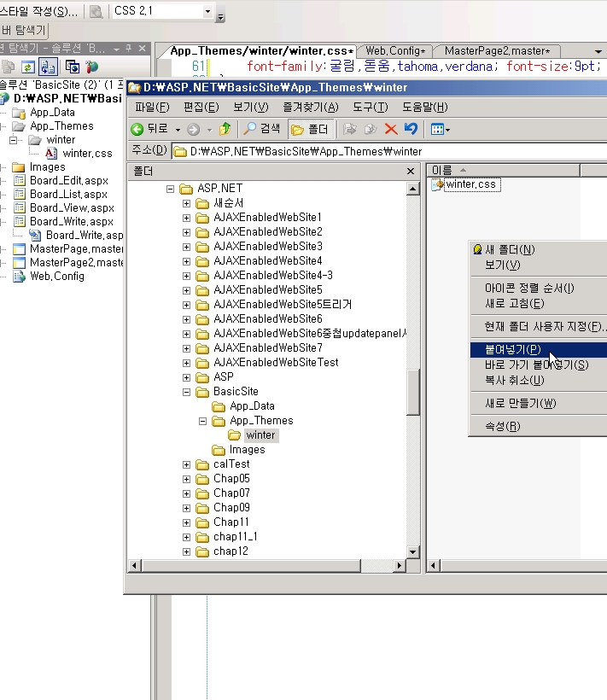607x700 pixels.
Task: Open the Views icon dropdown in Explorer
Action: (x=440, y=130)
